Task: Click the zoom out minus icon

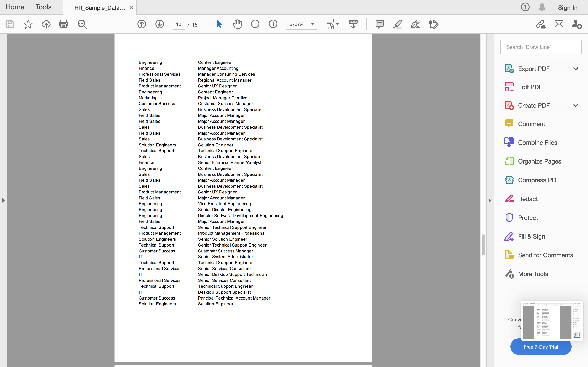Action: pyautogui.click(x=255, y=24)
